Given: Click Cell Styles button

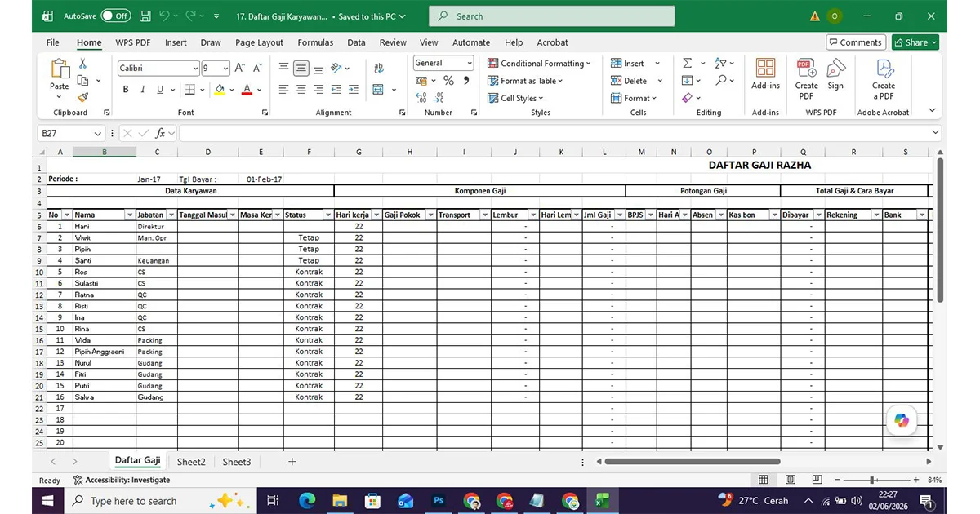Looking at the screenshot, I should [516, 98].
